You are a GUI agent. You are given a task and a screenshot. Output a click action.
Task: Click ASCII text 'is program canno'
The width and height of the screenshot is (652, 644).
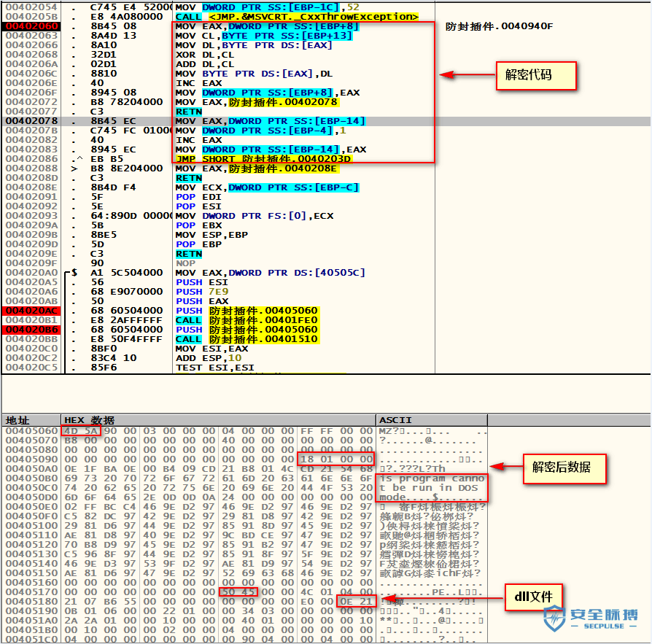(x=432, y=478)
